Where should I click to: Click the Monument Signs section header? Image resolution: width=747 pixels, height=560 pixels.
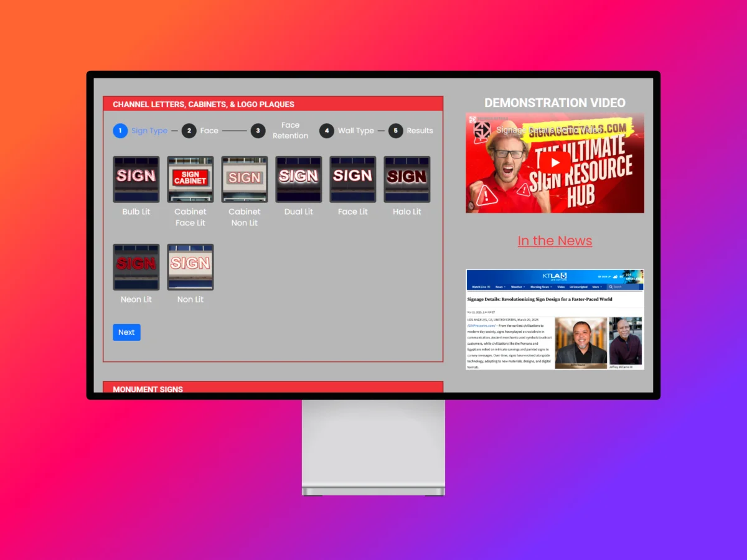click(273, 388)
